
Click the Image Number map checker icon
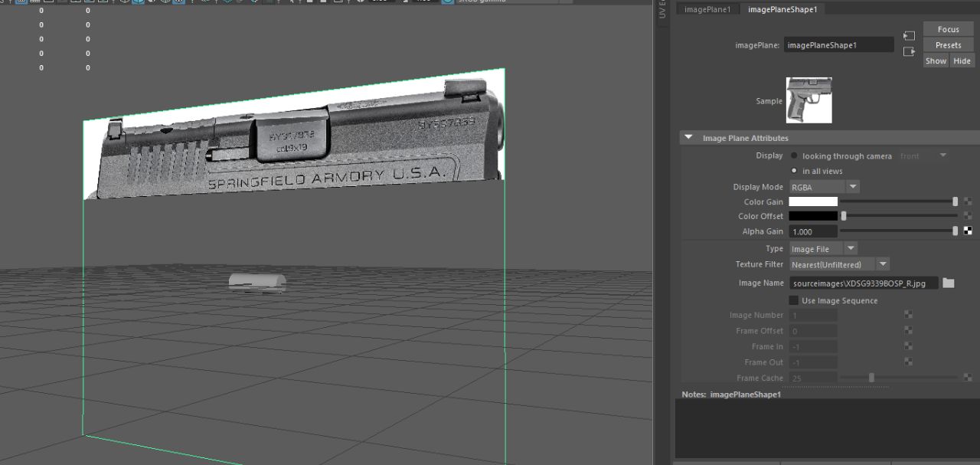click(x=908, y=315)
